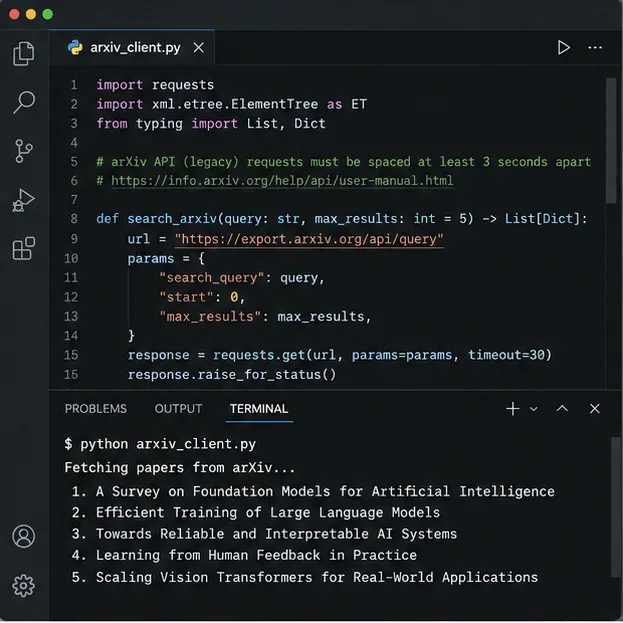Run the Python file with play button

click(563, 47)
